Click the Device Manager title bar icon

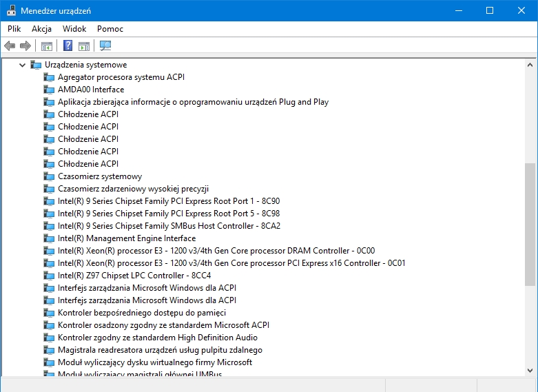click(x=11, y=10)
